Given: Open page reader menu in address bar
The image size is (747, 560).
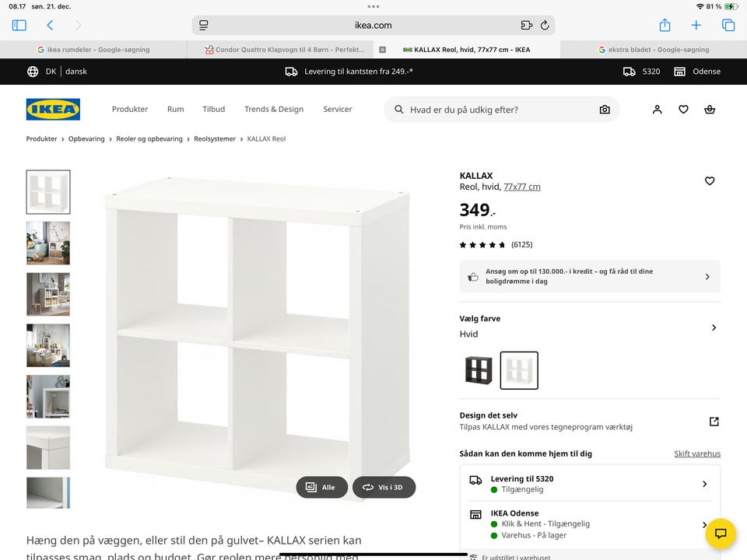Looking at the screenshot, I should 203,25.
